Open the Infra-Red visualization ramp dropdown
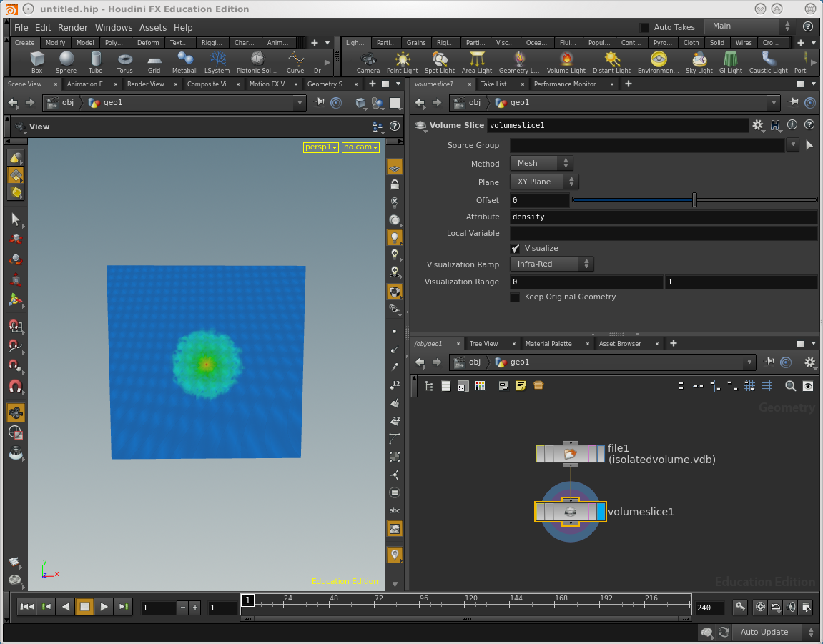This screenshot has height=644, width=823. (x=551, y=264)
